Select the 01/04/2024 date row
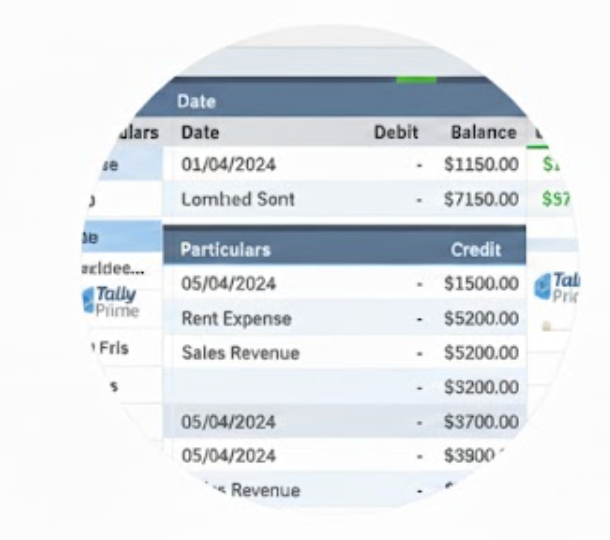 tap(229, 165)
